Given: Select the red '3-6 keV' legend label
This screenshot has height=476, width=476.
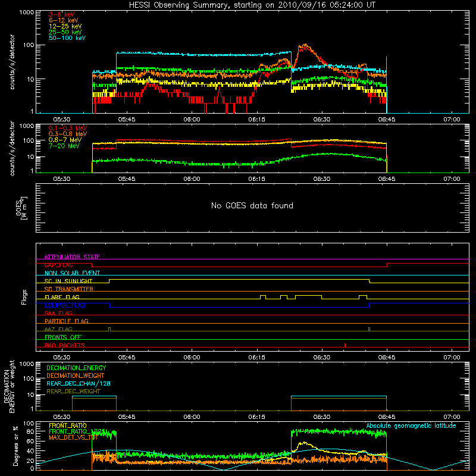Looking at the screenshot, I should pos(61,14).
